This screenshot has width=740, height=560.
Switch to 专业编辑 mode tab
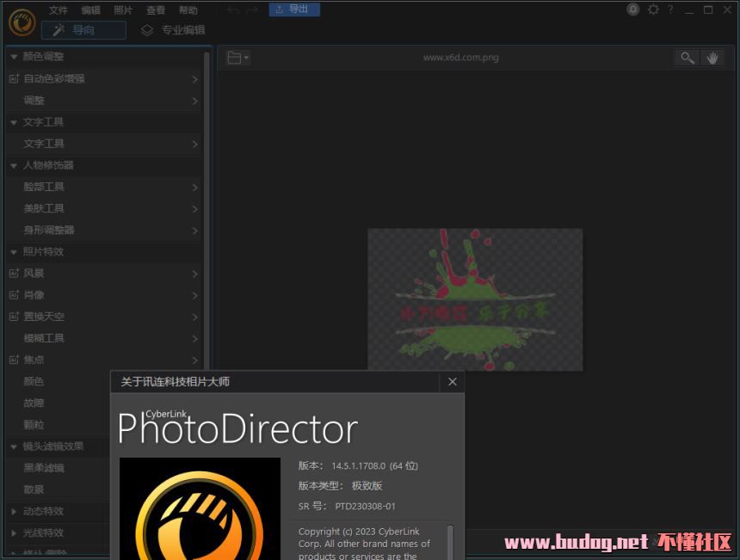click(x=173, y=30)
